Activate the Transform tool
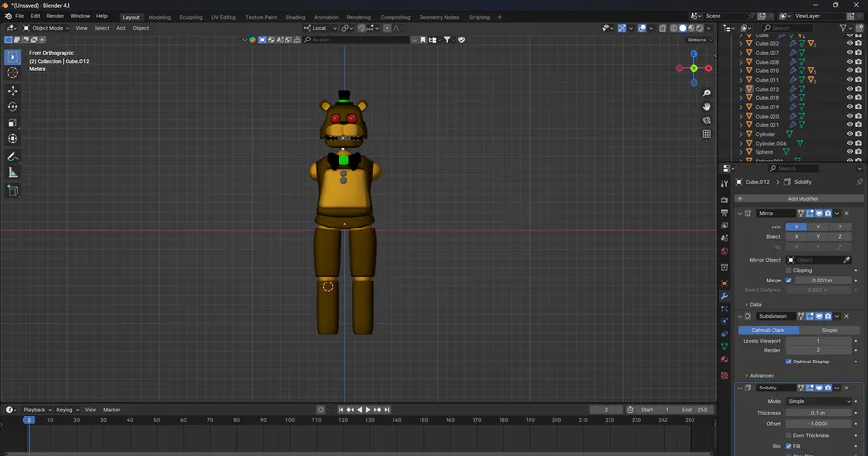Image resolution: width=868 pixels, height=456 pixels. pyautogui.click(x=13, y=139)
